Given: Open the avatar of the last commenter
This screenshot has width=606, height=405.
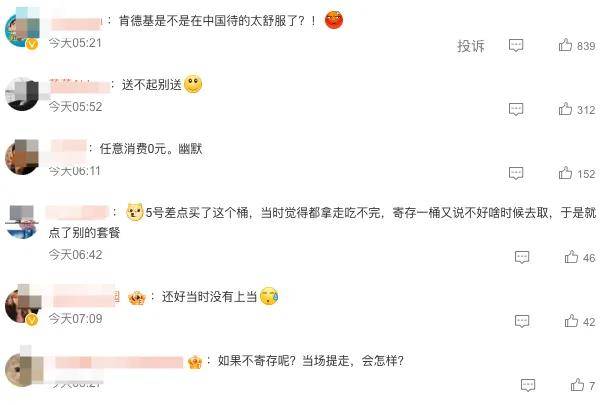Looking at the screenshot, I should point(22,369).
